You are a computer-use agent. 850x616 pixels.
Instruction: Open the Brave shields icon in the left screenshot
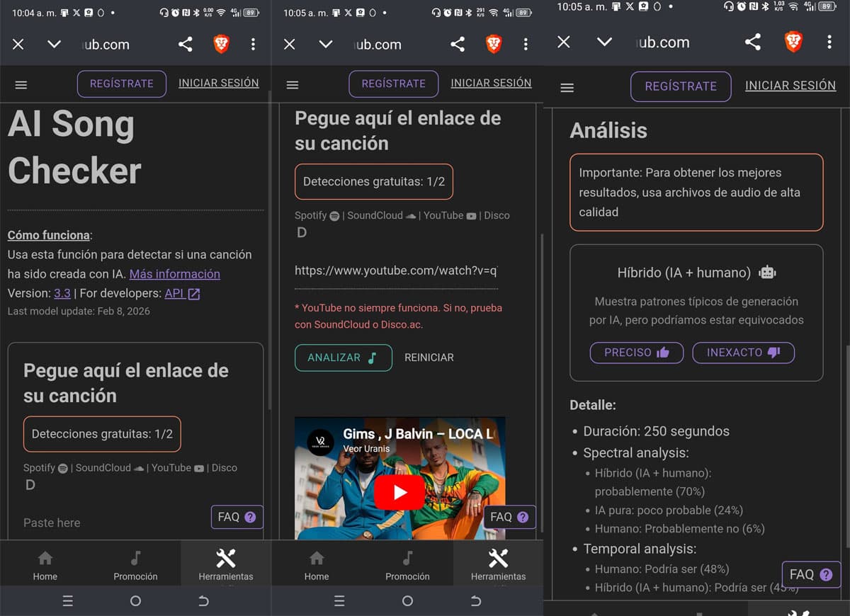(x=222, y=45)
